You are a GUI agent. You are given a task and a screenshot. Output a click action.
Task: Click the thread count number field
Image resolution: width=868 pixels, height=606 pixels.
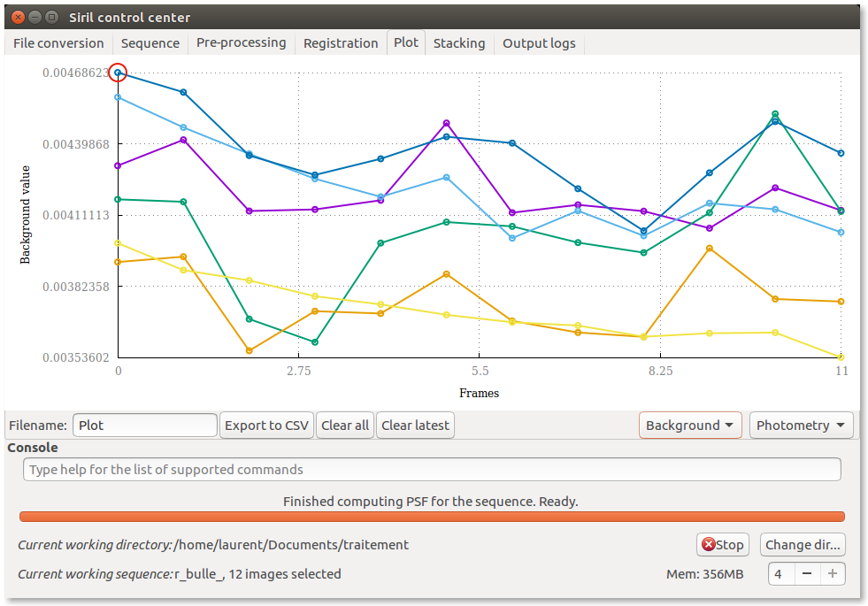click(780, 574)
